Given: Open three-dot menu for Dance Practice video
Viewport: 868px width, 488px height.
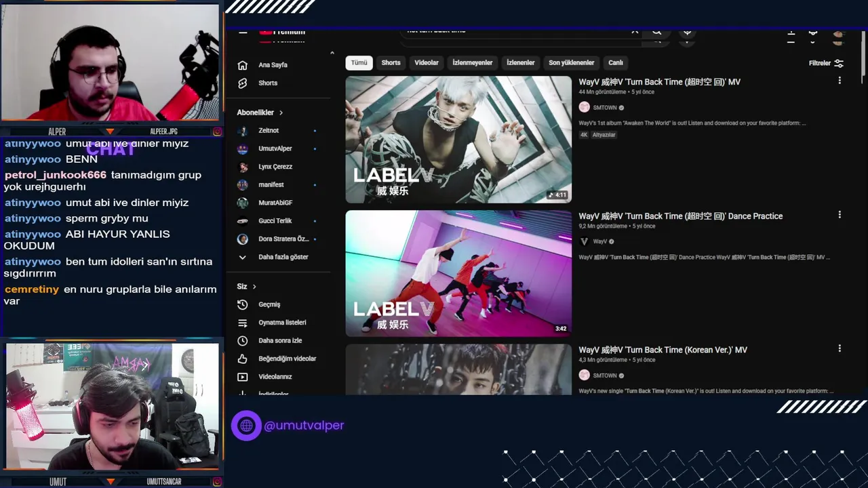Looking at the screenshot, I should click(x=840, y=215).
